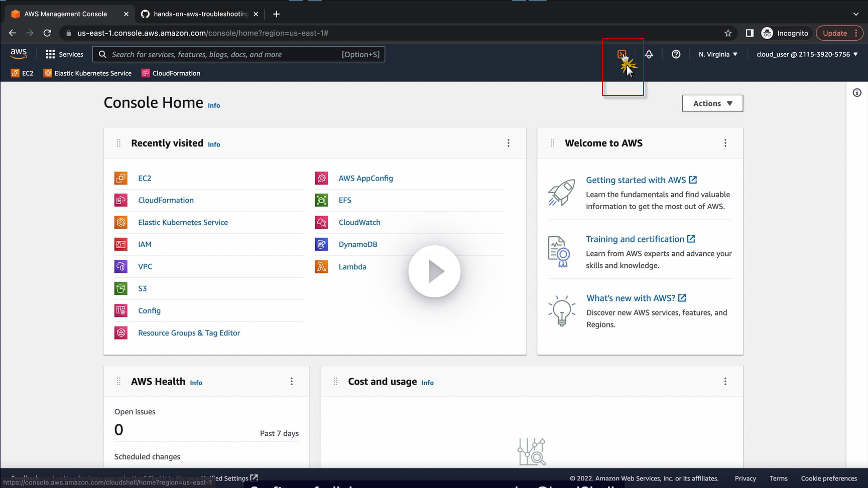Open CloudFormation from Recently visited list
Screen dimensions: 868x488
click(x=166, y=200)
